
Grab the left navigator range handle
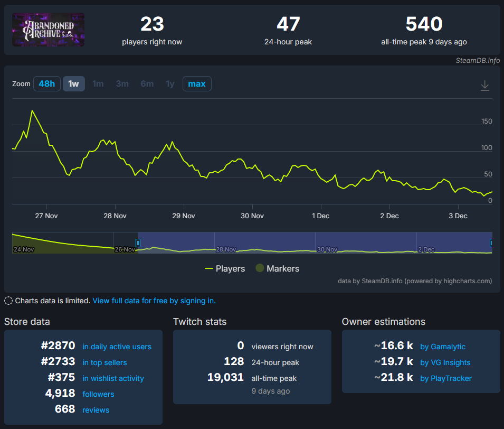click(x=138, y=243)
